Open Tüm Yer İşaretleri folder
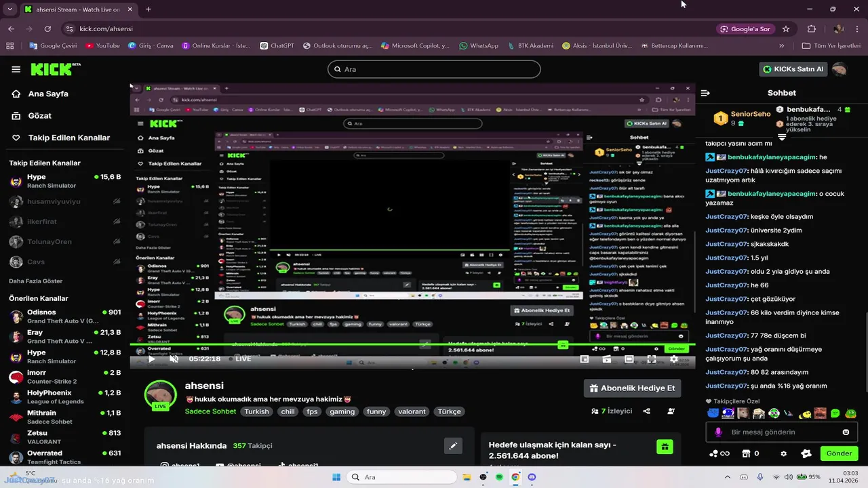The width and height of the screenshot is (868, 488). pyautogui.click(x=831, y=46)
